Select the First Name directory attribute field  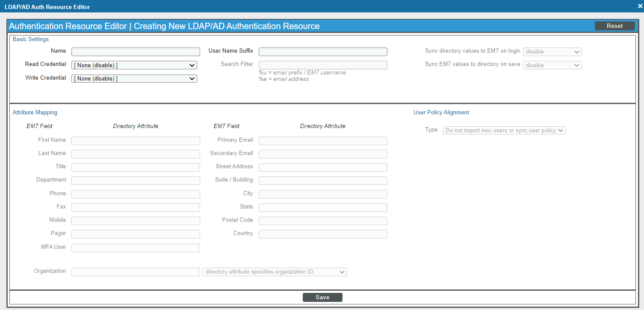pos(136,141)
